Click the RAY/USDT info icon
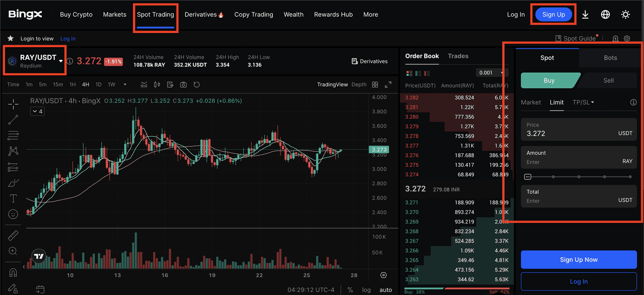 click(x=70, y=61)
